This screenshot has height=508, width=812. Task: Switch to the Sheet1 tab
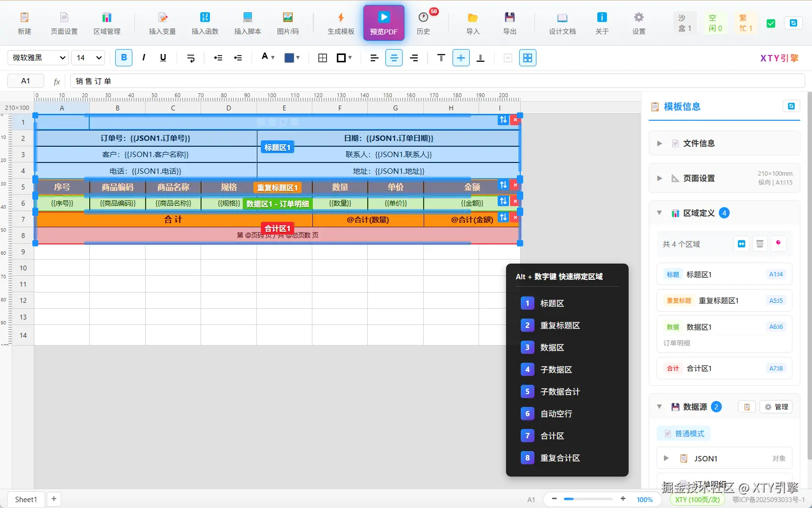pos(26,499)
